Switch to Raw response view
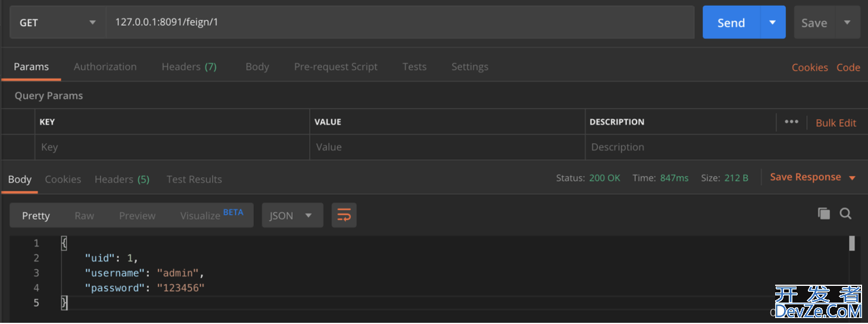This screenshot has height=324, width=868. [84, 216]
